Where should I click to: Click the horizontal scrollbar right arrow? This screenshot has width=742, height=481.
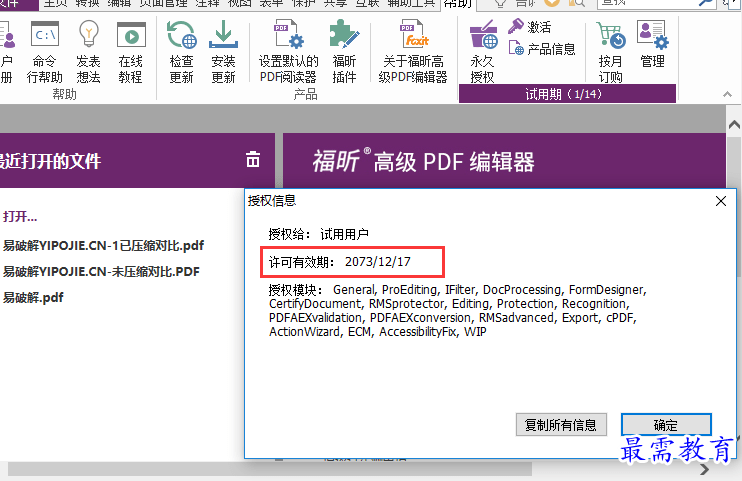click(x=705, y=469)
